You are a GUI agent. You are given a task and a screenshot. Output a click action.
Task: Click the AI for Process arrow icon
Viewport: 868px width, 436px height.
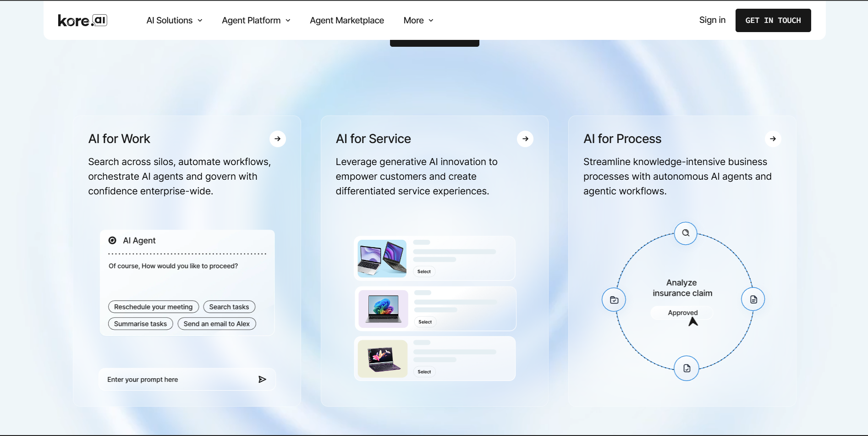(773, 139)
